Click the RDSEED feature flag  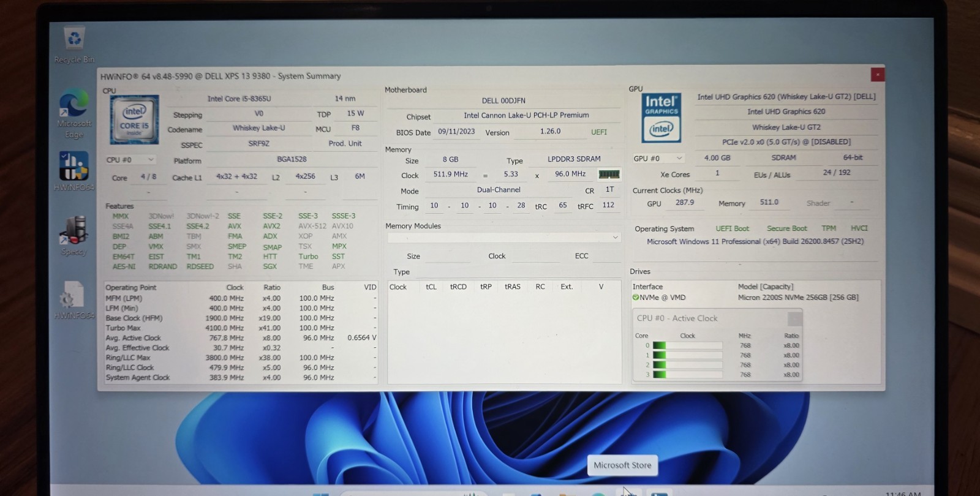[200, 266]
